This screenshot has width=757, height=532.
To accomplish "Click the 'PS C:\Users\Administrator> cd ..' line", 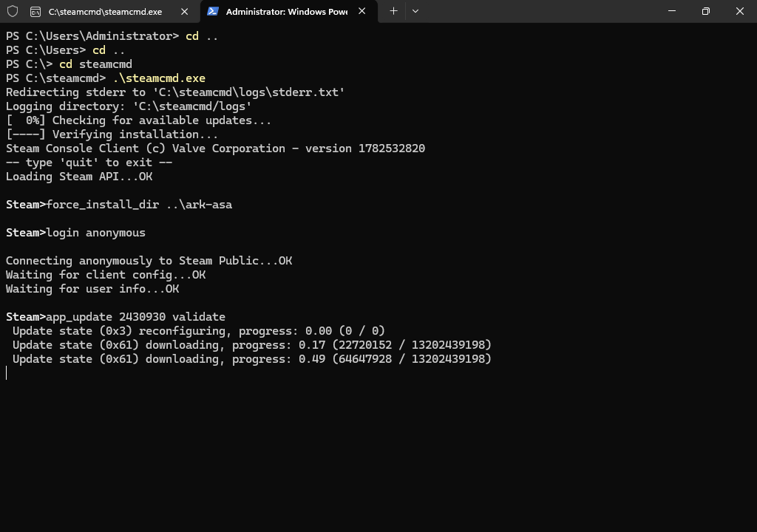I will (x=112, y=36).
